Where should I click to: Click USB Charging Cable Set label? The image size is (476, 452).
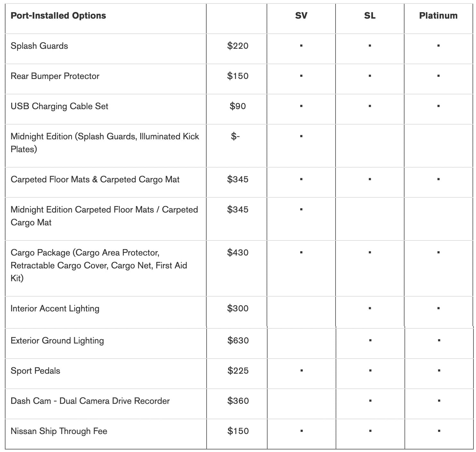click(59, 106)
